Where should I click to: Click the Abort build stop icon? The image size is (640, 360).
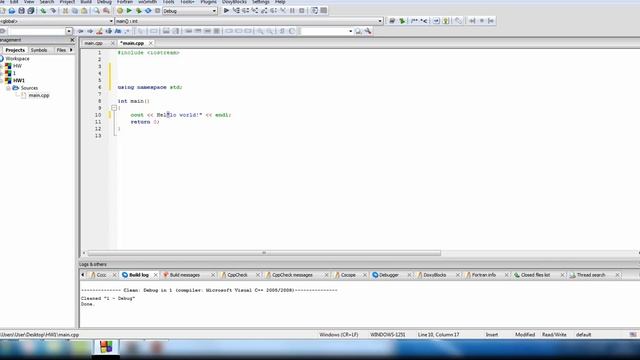157,11
